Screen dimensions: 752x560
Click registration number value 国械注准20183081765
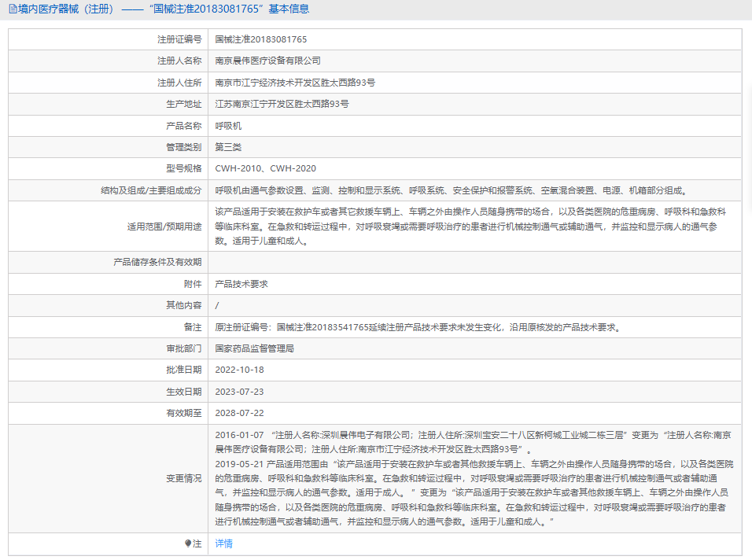261,39
